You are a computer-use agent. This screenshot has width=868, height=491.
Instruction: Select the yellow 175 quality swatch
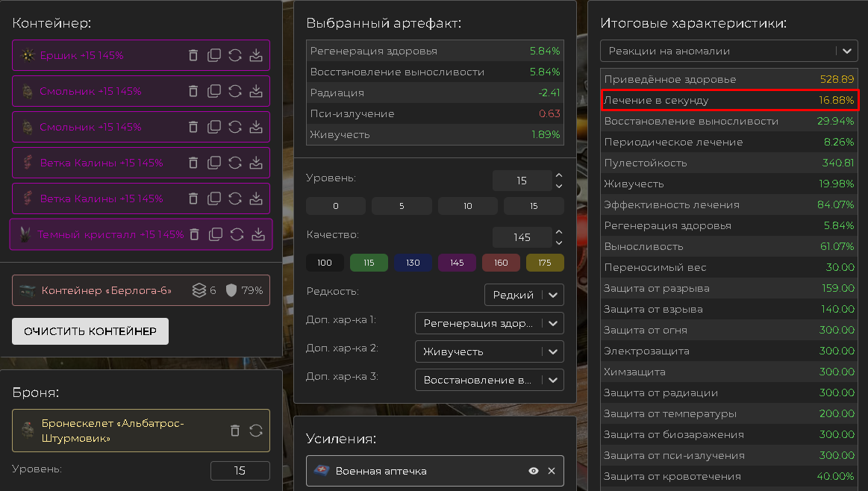pos(545,263)
